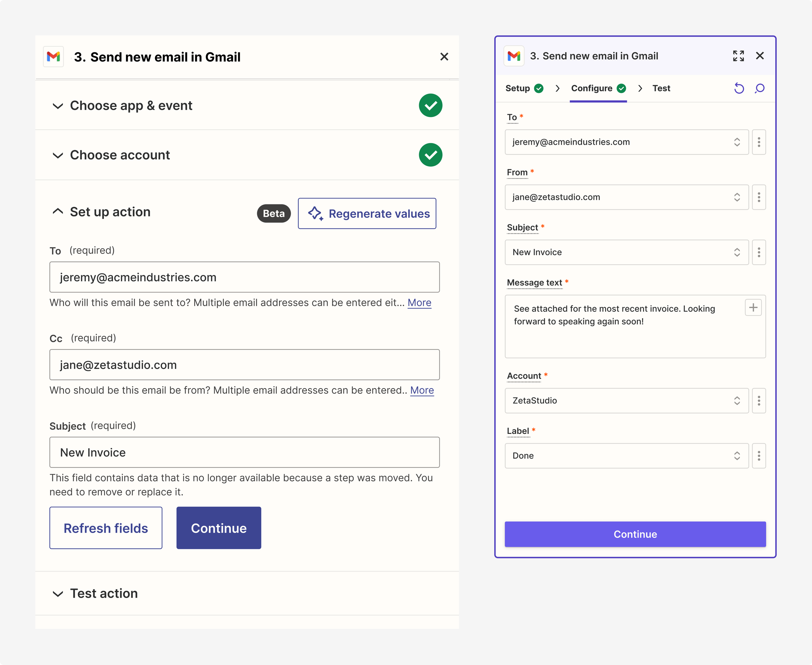Expand the Choose account section

pos(58,155)
